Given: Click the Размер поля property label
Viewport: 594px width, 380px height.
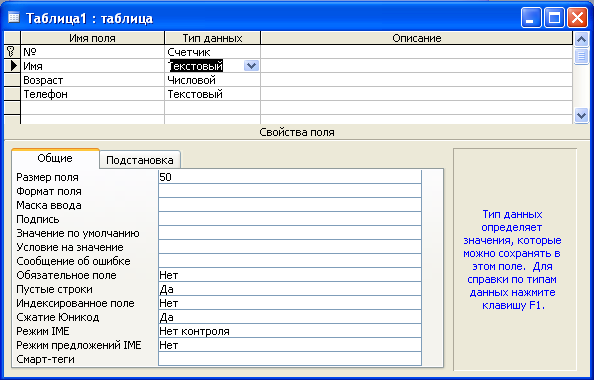Looking at the screenshot, I should point(47,177).
